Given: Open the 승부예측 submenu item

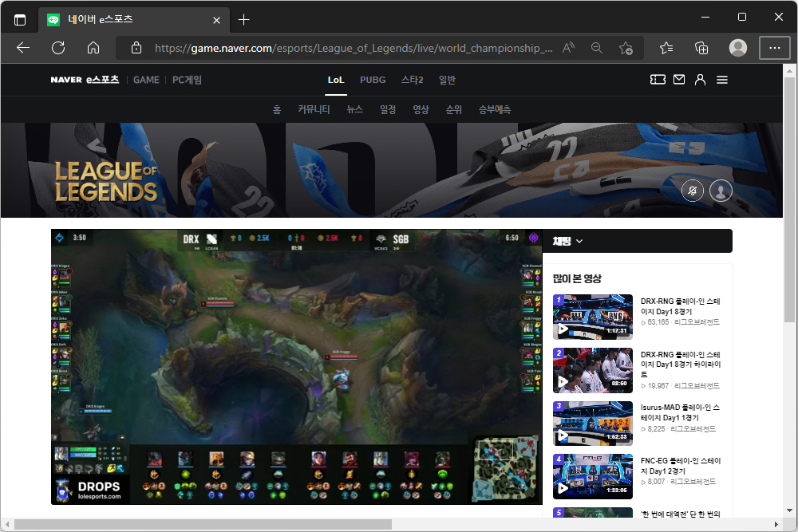Looking at the screenshot, I should point(494,109).
